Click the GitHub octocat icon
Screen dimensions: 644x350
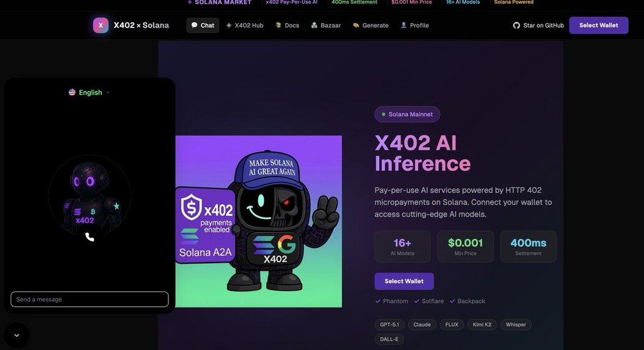516,26
